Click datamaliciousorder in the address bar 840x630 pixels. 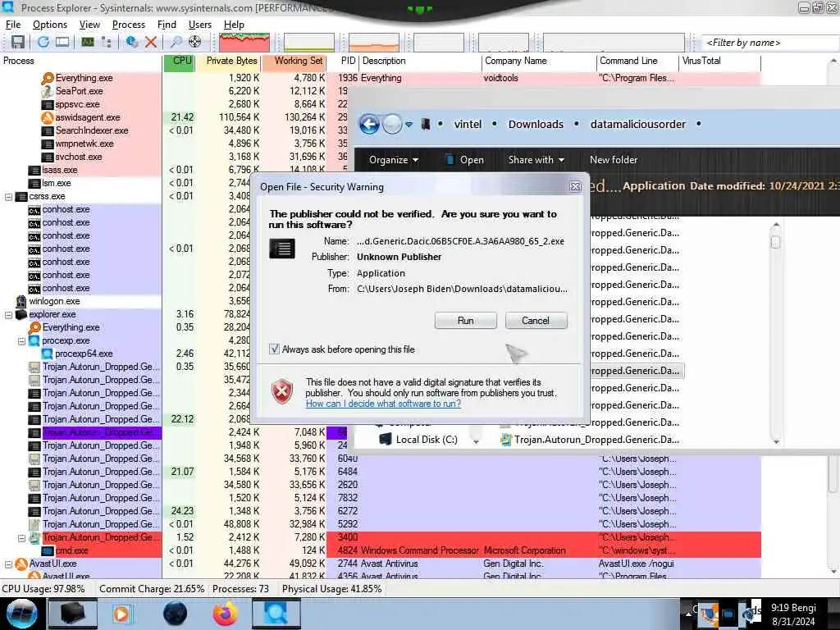(637, 125)
